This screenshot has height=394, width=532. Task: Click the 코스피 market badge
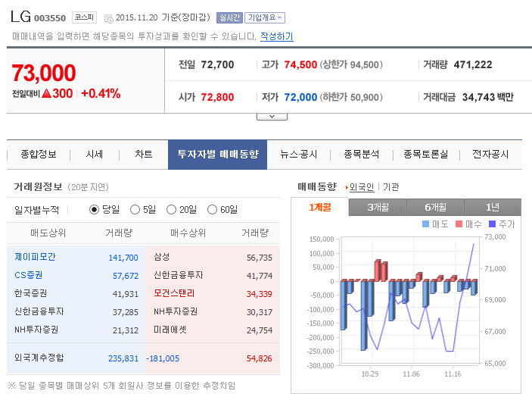[x=84, y=17]
